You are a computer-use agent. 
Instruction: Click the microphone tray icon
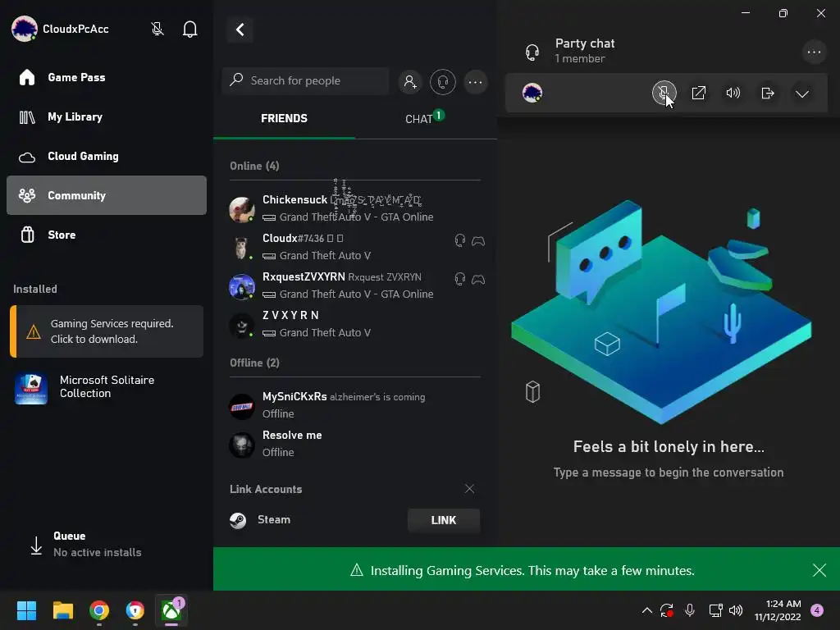click(690, 610)
